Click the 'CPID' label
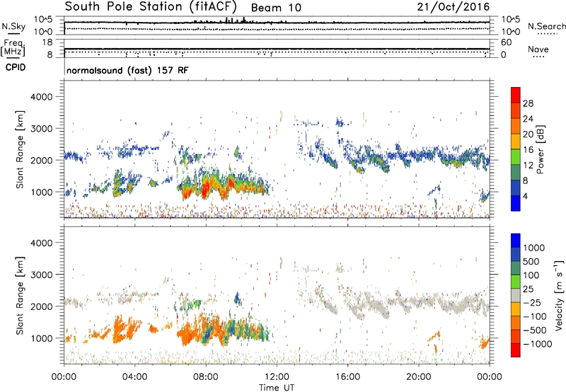This screenshot has width=566, height=392. [16, 67]
